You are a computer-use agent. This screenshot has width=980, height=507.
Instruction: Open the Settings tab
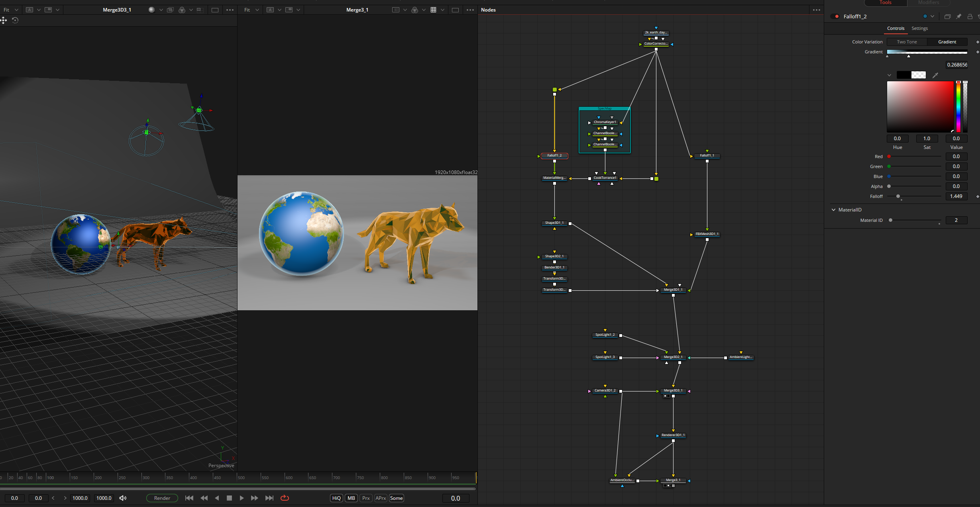pos(919,28)
